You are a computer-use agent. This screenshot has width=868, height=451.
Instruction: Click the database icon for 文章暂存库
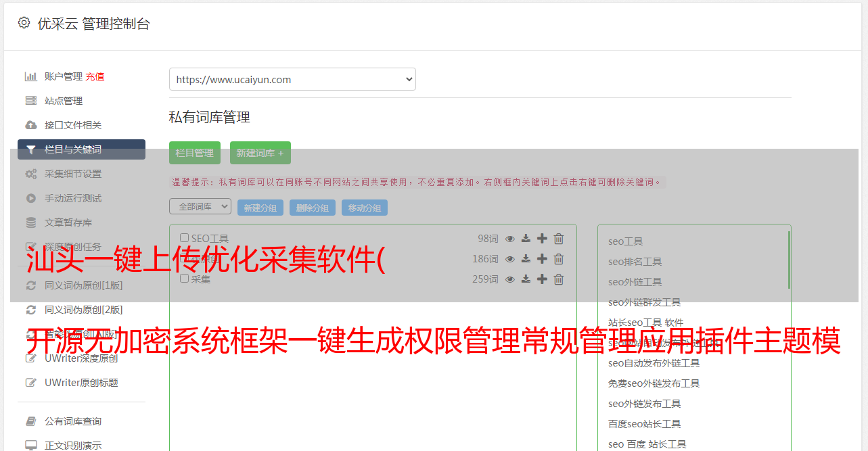[31, 222]
